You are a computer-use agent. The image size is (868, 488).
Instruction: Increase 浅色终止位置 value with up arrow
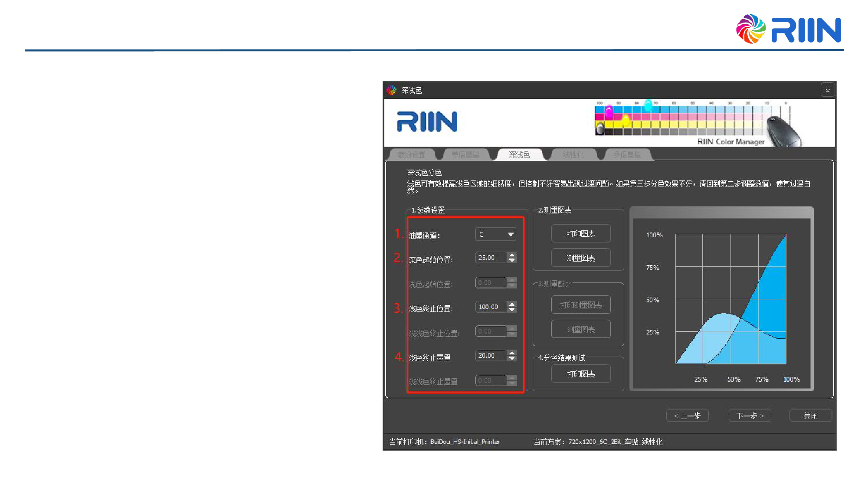(512, 304)
